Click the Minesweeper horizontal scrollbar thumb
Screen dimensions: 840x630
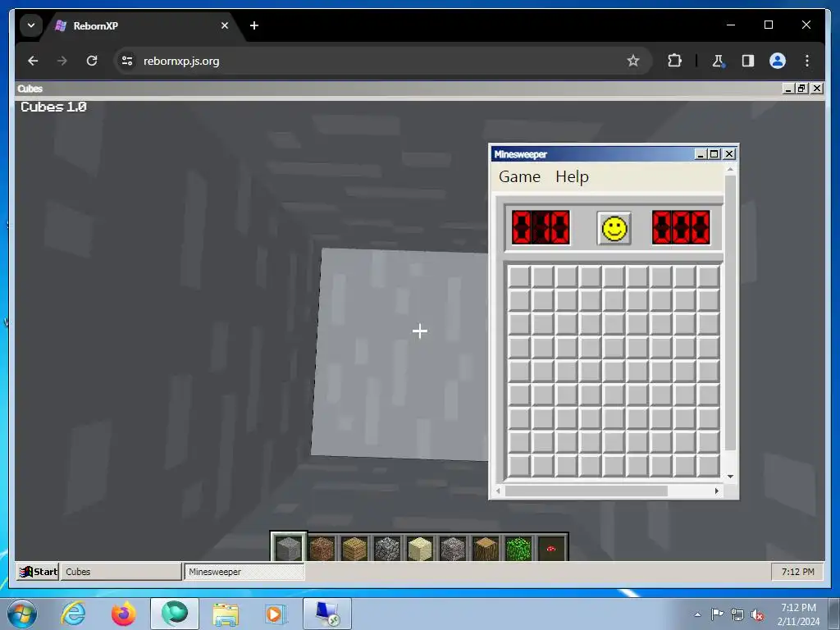tap(586, 491)
